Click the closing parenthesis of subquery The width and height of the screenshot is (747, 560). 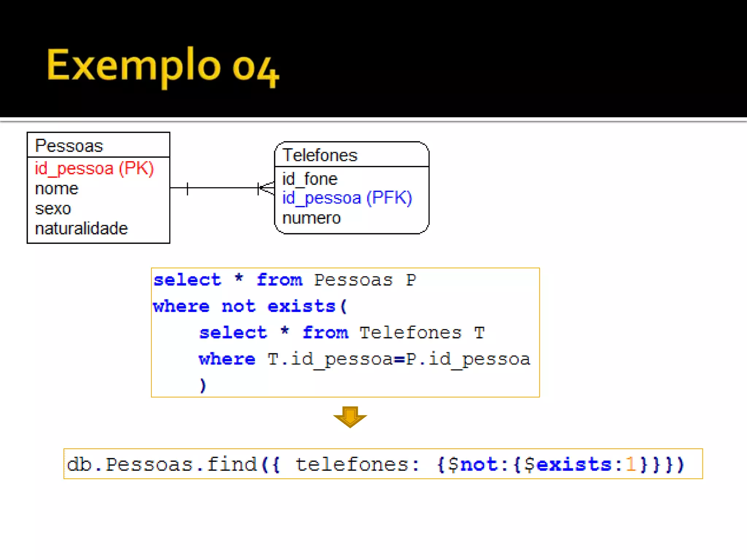tap(203, 385)
